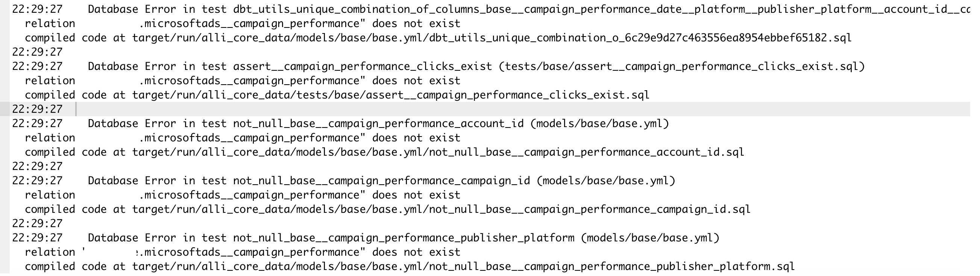Image resolution: width=980 pixels, height=276 pixels.
Task: Click models/base/base.yml after the account_id test
Action: tap(599, 124)
